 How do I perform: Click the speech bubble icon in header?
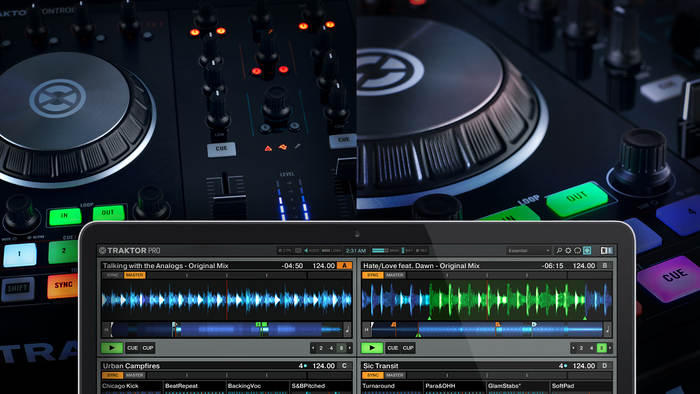pos(577,251)
